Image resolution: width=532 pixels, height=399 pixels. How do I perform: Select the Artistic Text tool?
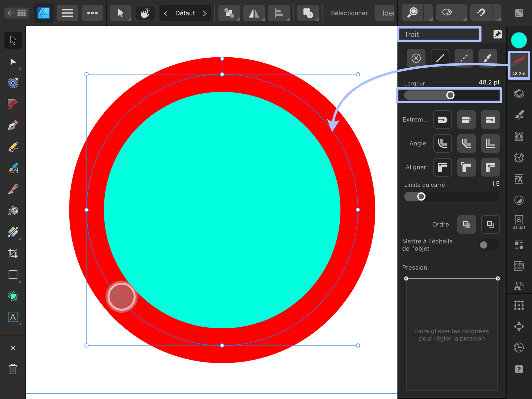click(13, 317)
